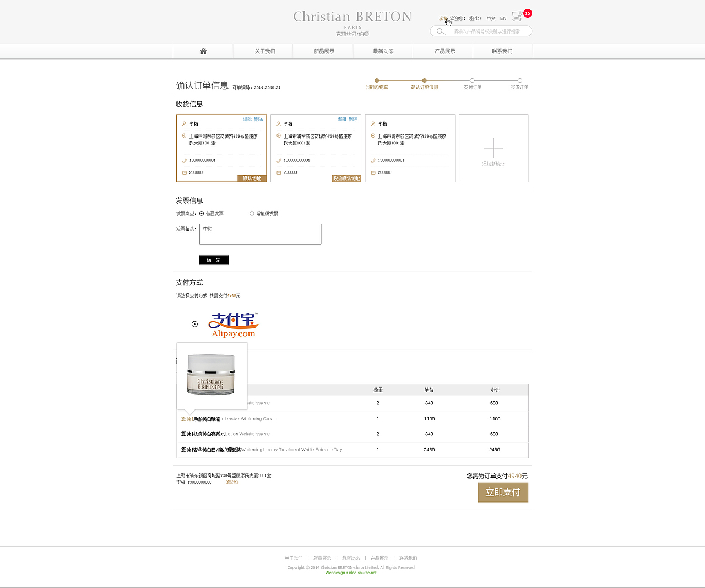The width and height of the screenshot is (705, 588).
Task: Click footer 产品展示 link
Action: pyautogui.click(x=379, y=558)
